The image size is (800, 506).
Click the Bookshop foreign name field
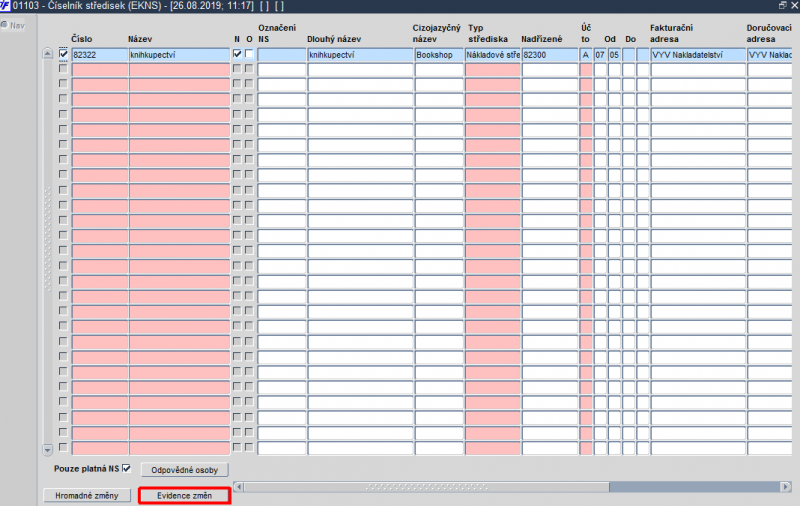click(438, 55)
